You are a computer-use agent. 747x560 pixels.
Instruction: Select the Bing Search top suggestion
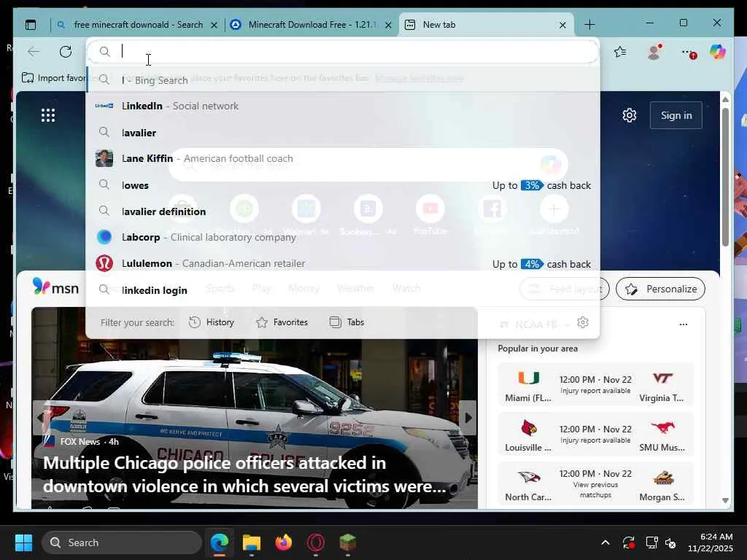pos(343,80)
